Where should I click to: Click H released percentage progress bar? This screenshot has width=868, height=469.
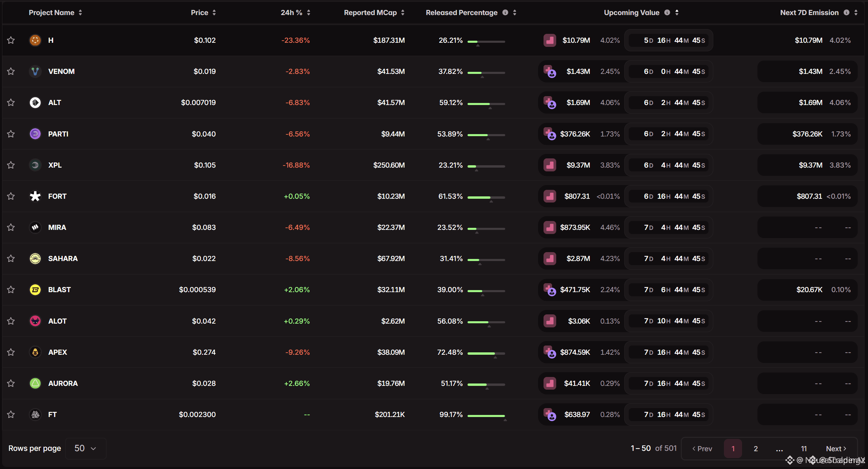click(486, 42)
